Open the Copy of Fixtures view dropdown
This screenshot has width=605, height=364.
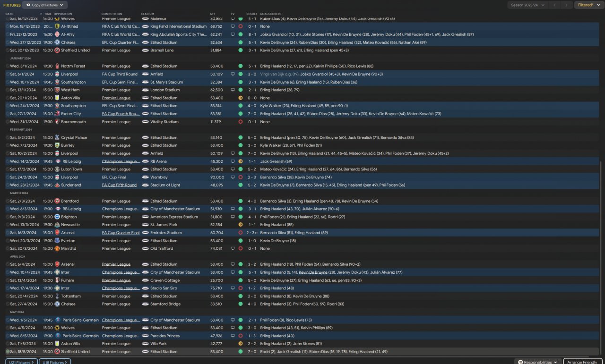tap(45, 5)
